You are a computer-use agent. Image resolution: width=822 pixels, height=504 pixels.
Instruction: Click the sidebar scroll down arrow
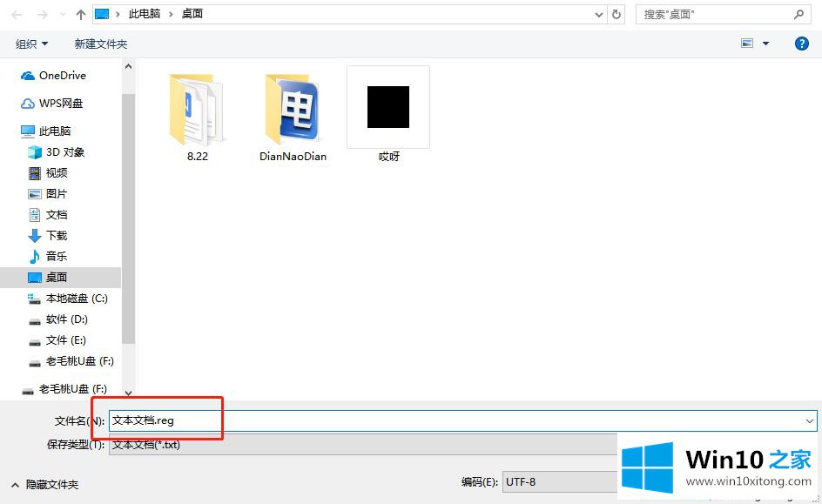tap(129, 393)
